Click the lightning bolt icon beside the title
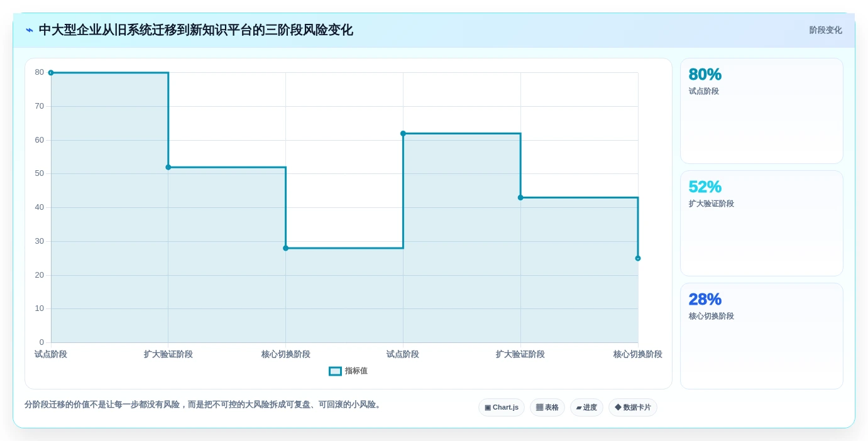The width and height of the screenshot is (868, 441). click(x=30, y=30)
